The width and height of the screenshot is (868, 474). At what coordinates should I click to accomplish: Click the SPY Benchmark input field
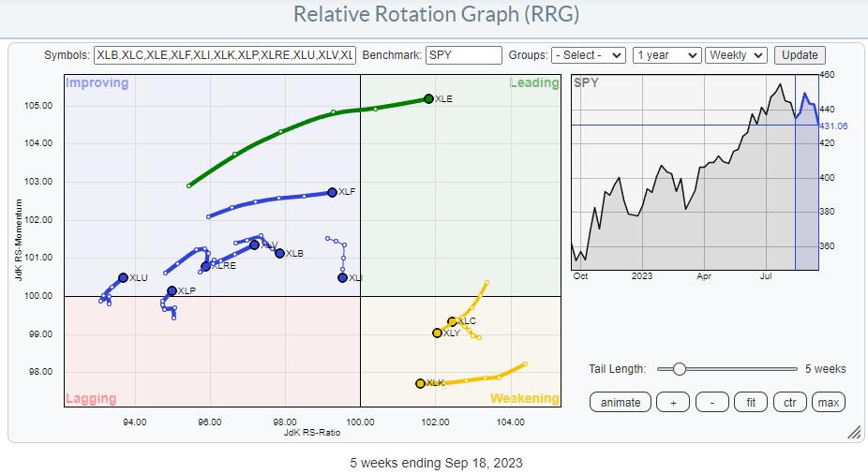point(463,55)
